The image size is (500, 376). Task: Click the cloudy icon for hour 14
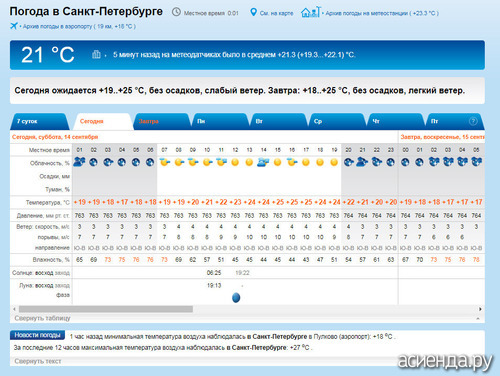[x=263, y=162]
